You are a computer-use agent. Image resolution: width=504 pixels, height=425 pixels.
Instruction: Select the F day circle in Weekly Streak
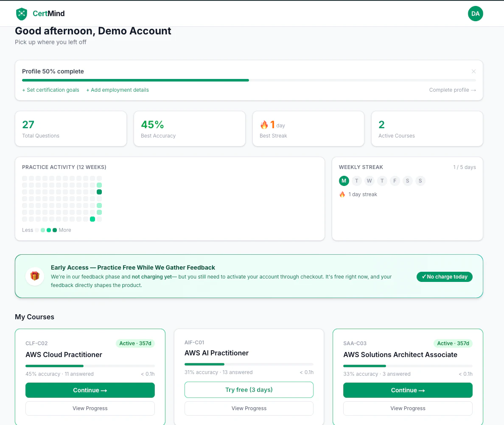(395, 181)
